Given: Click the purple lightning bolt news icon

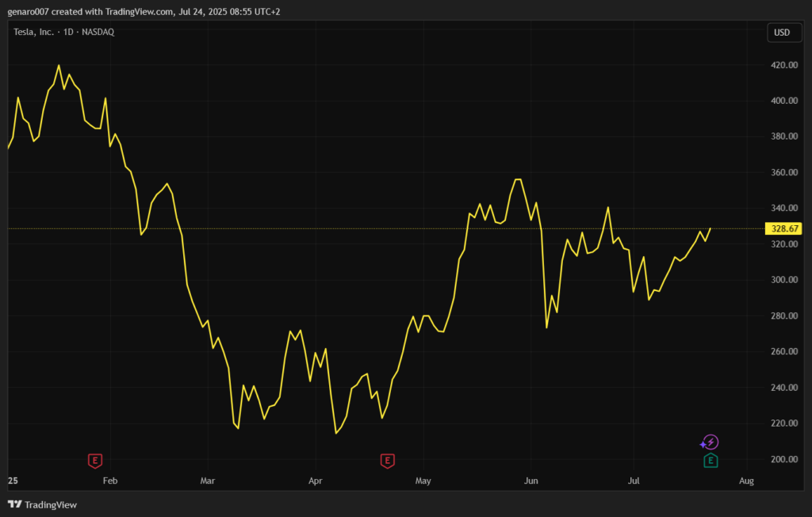Looking at the screenshot, I should [710, 442].
